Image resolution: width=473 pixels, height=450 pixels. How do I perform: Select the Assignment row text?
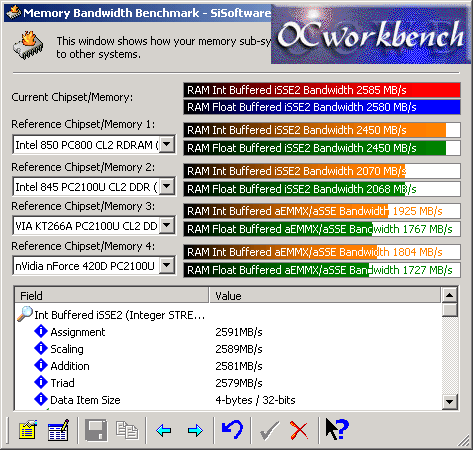[x=78, y=332]
